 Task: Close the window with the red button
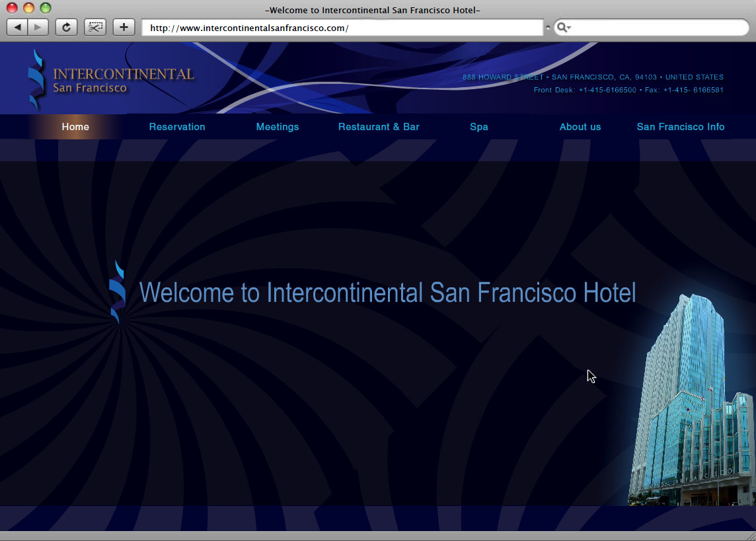(x=12, y=7)
